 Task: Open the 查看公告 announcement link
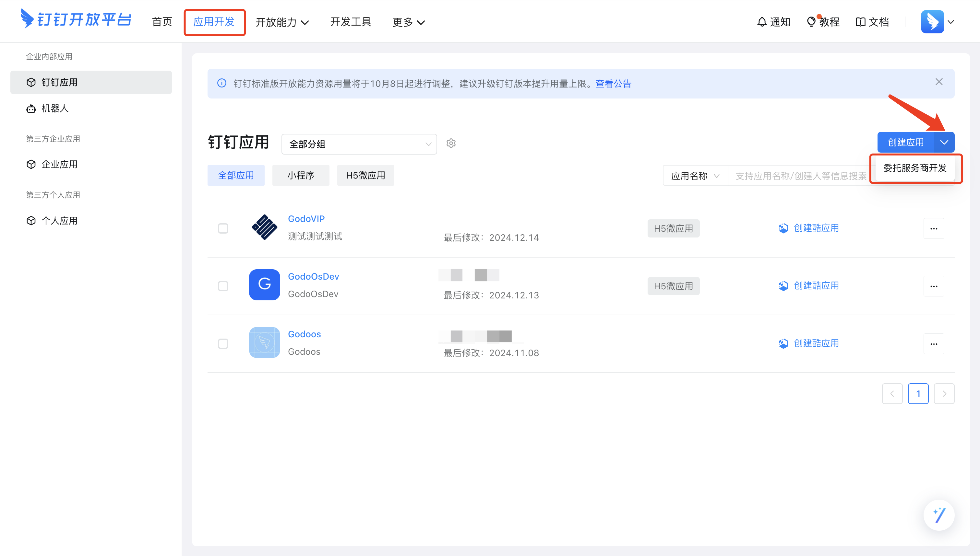coord(613,84)
